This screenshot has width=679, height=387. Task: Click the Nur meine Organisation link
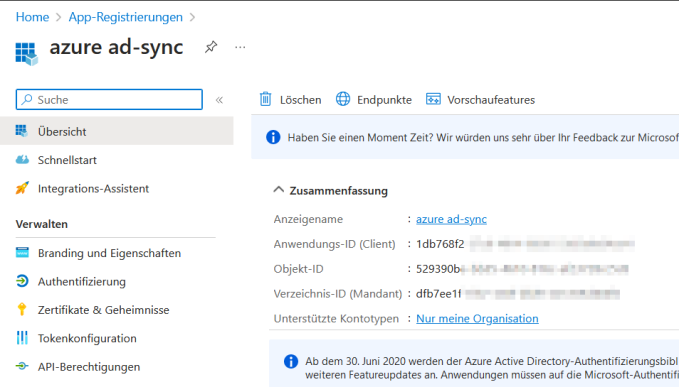coord(477,319)
